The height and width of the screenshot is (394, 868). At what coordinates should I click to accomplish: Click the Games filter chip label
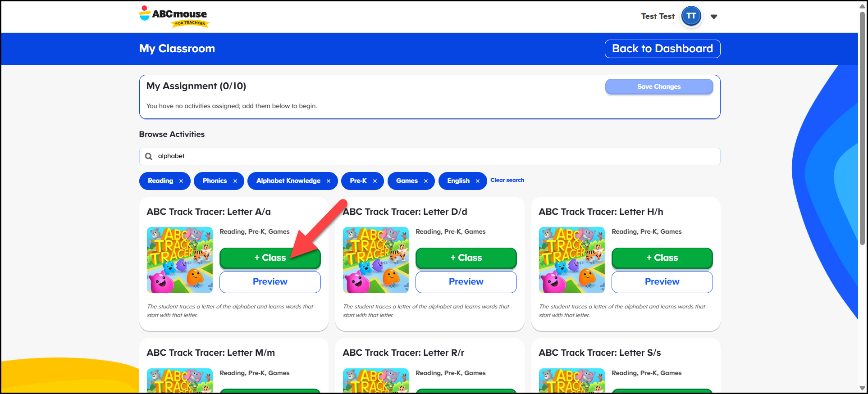407,181
